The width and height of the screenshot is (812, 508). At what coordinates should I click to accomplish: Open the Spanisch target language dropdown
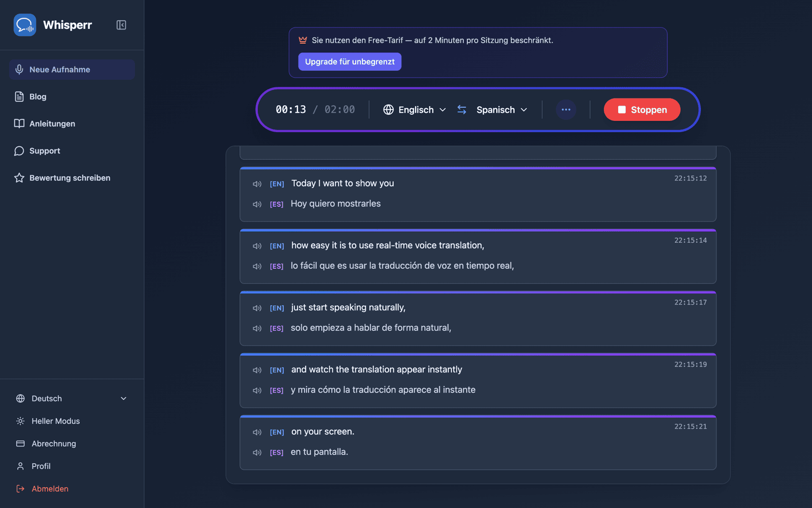click(x=501, y=110)
